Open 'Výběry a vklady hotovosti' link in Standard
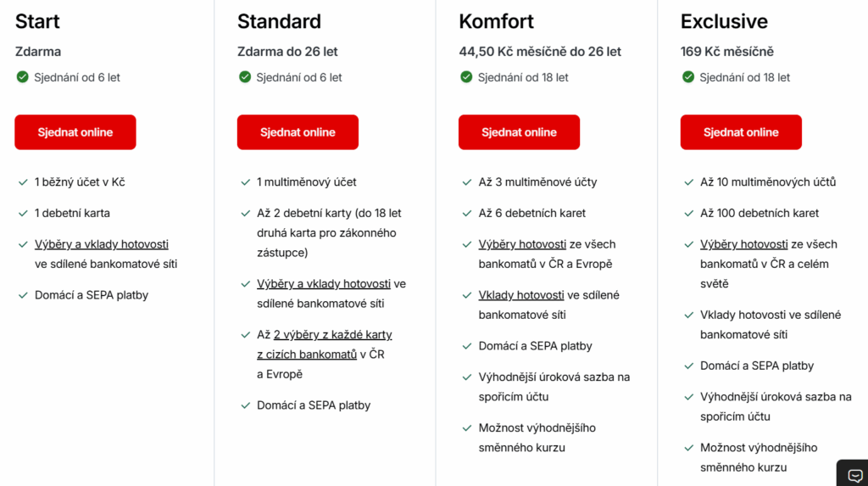This screenshot has height=486, width=868. point(323,283)
